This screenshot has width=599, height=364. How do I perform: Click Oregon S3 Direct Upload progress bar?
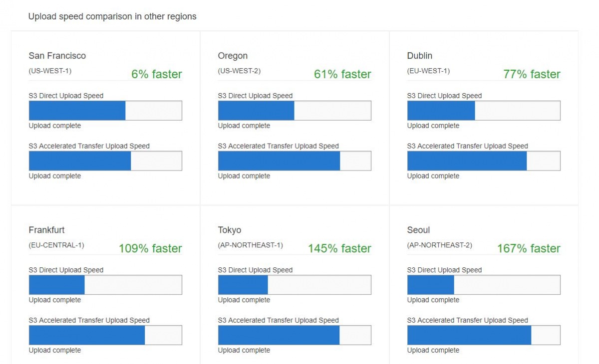pos(295,111)
